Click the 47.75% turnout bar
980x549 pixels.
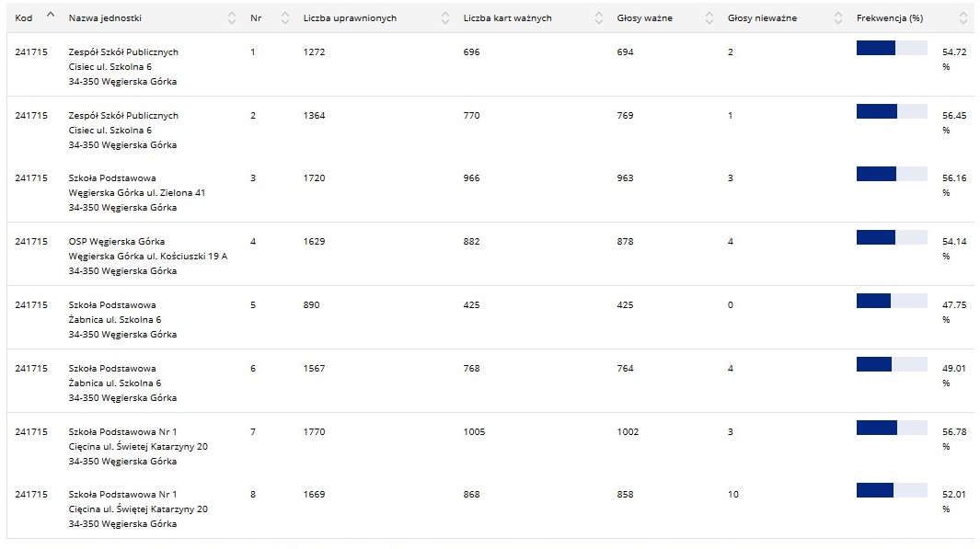click(x=891, y=301)
